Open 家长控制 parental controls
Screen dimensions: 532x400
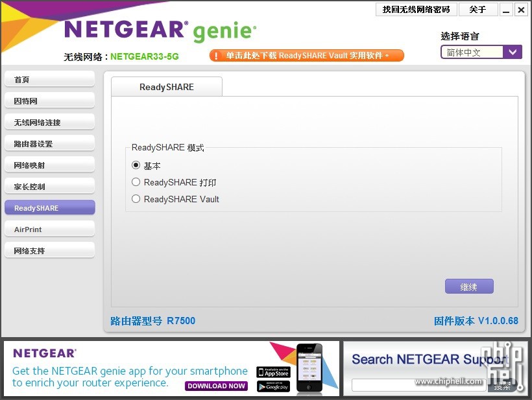[x=49, y=187]
